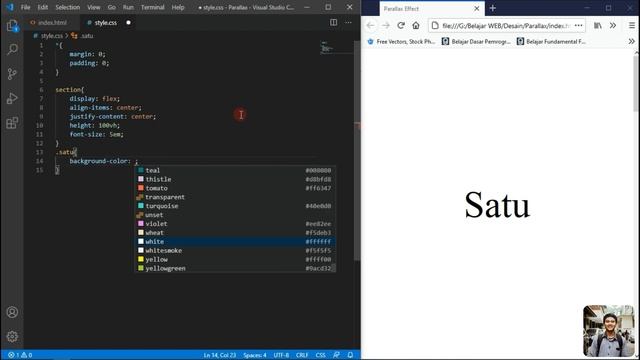Choose turquoise color suggestion

235,206
